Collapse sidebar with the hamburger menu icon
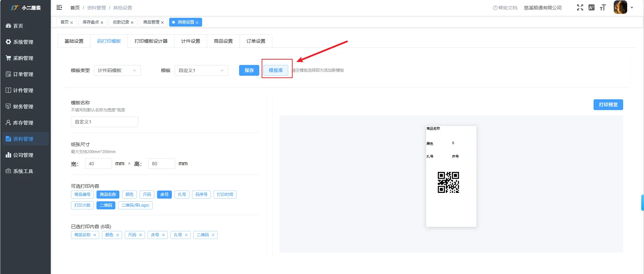Screen dimensions: 644x274 click(x=59, y=7)
